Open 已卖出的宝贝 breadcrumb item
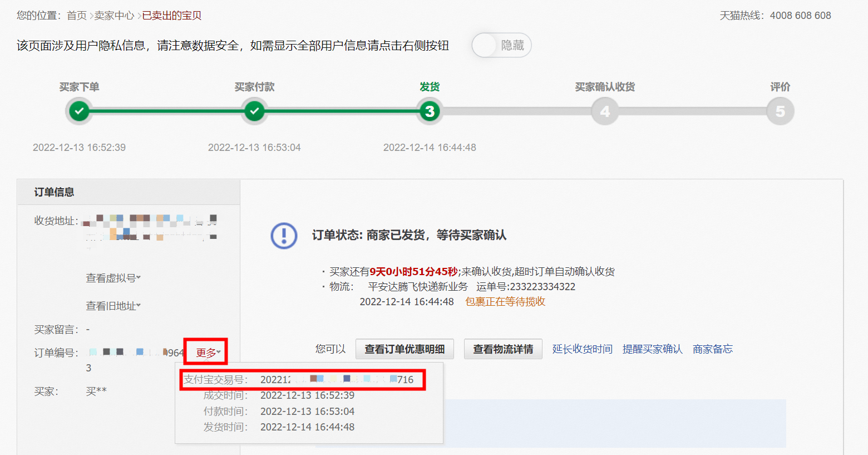The image size is (868, 455). (172, 16)
